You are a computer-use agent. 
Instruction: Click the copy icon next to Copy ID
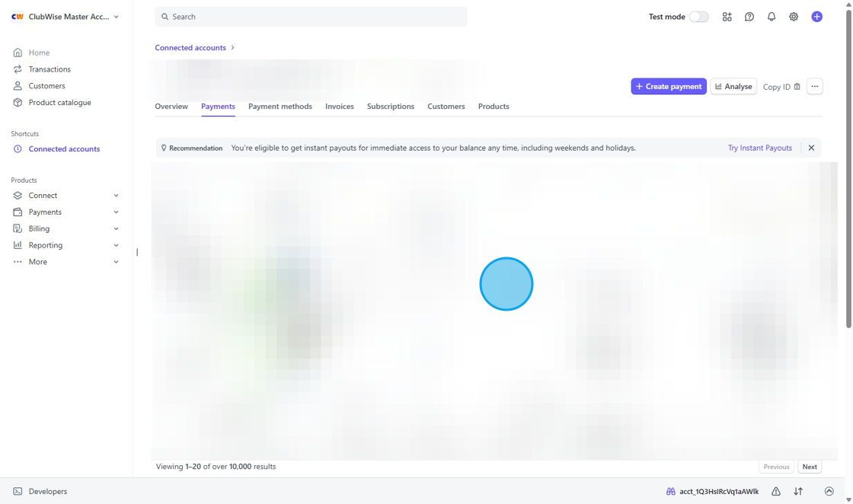click(797, 87)
